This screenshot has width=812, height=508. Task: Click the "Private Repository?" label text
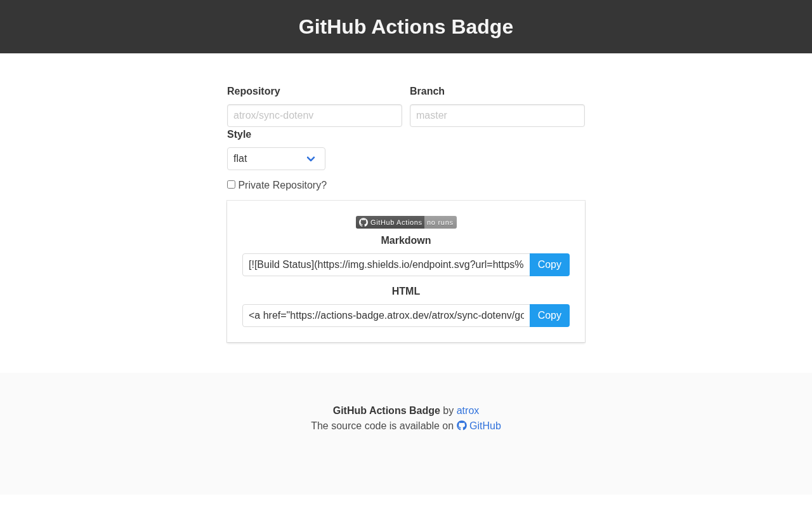point(282,185)
